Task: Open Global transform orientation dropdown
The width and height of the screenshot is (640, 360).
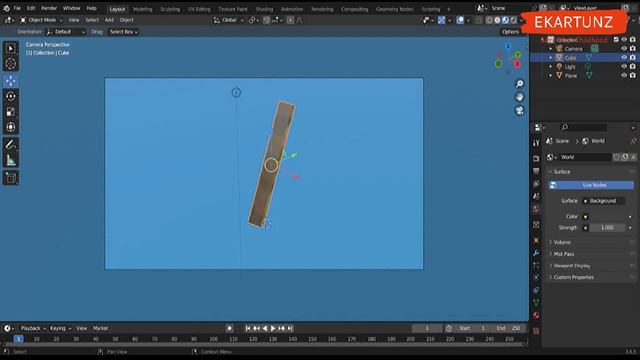Action: click(229, 20)
